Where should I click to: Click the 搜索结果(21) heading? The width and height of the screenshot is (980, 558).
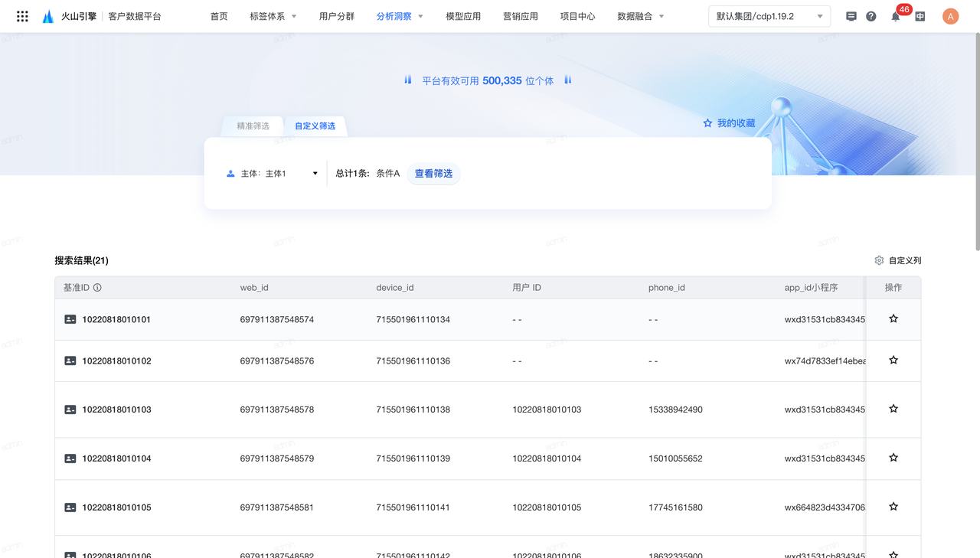[x=81, y=260]
